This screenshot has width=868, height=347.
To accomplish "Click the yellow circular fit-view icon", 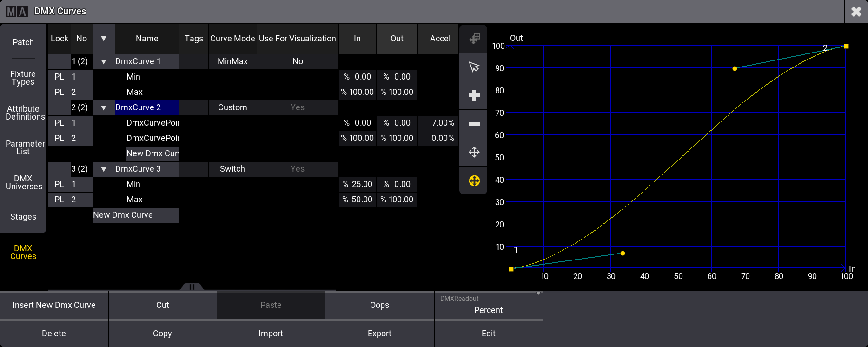I will click(474, 181).
